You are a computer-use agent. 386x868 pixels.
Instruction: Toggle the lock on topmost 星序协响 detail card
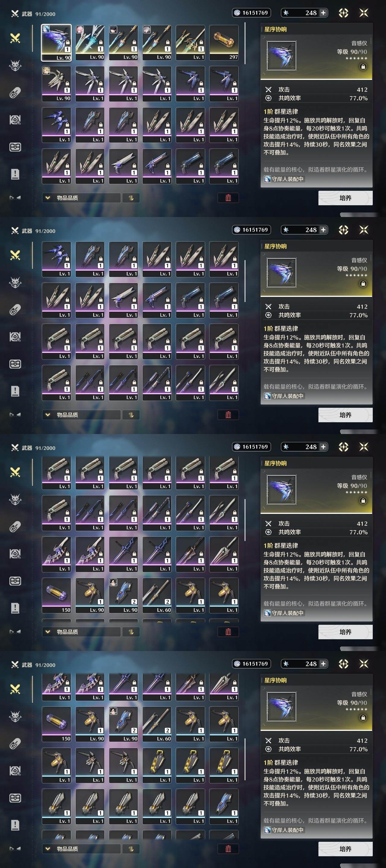tap(363, 67)
